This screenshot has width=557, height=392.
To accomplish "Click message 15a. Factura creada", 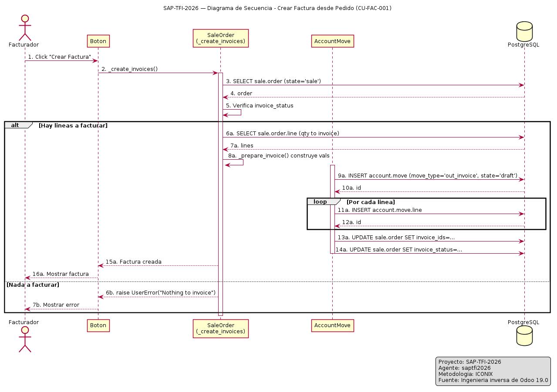I will click(x=134, y=262).
